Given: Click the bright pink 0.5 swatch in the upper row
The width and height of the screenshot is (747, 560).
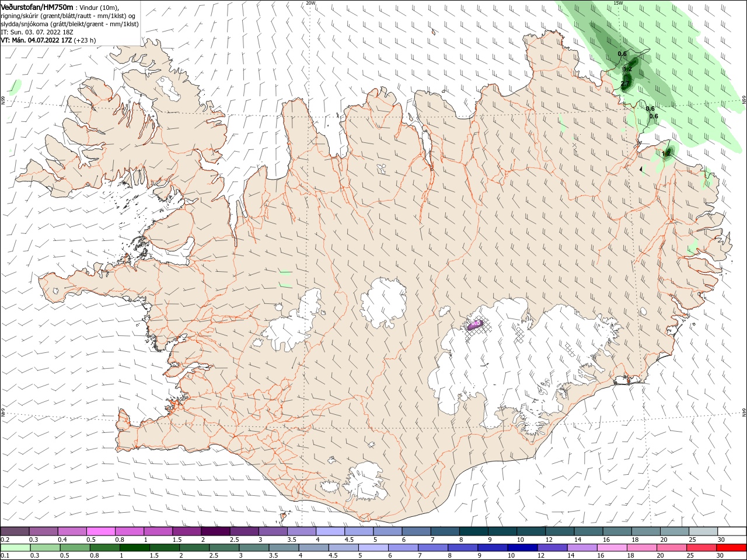Looking at the screenshot, I should coord(100,531).
